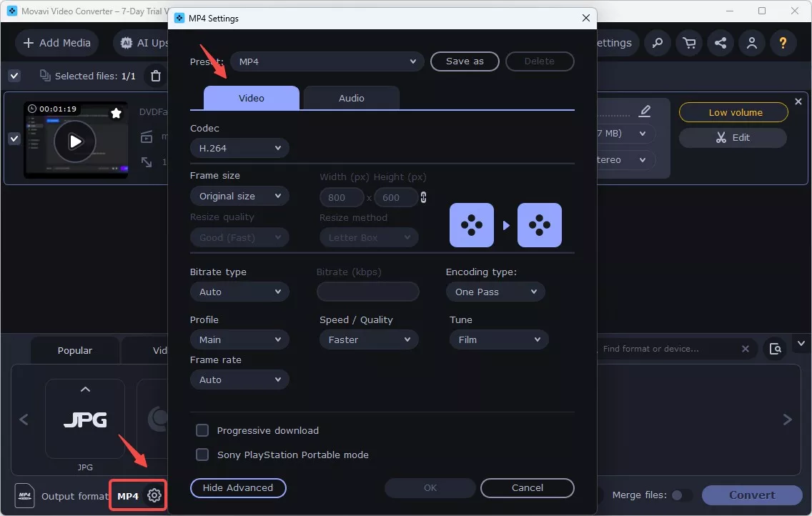This screenshot has width=812, height=516.
Task: Play the video thumbnail preview
Action: [75, 142]
